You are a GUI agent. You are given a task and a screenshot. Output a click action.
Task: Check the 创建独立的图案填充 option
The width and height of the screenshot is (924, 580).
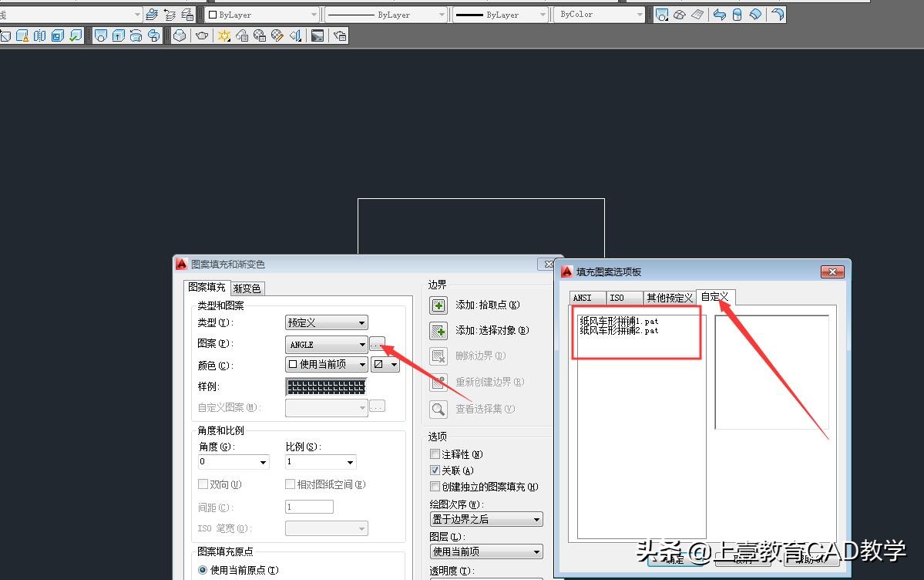tap(433, 486)
